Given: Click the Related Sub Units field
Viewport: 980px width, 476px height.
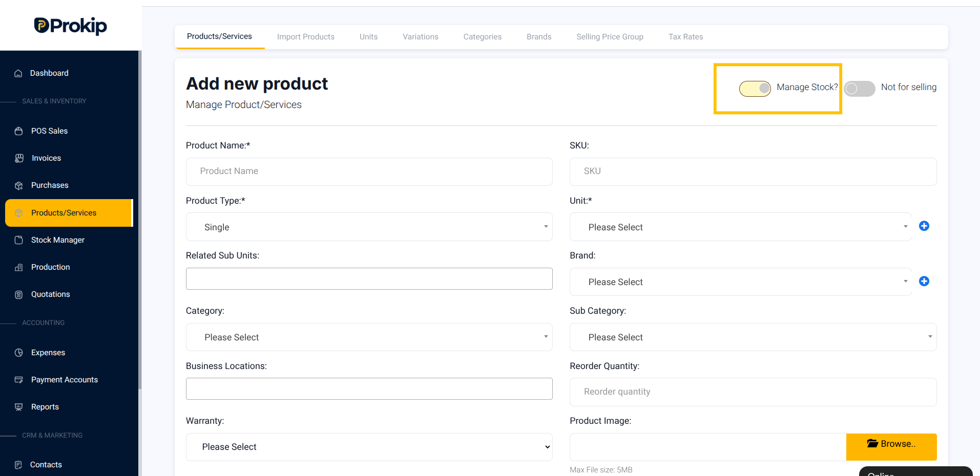Looking at the screenshot, I should click(x=369, y=278).
